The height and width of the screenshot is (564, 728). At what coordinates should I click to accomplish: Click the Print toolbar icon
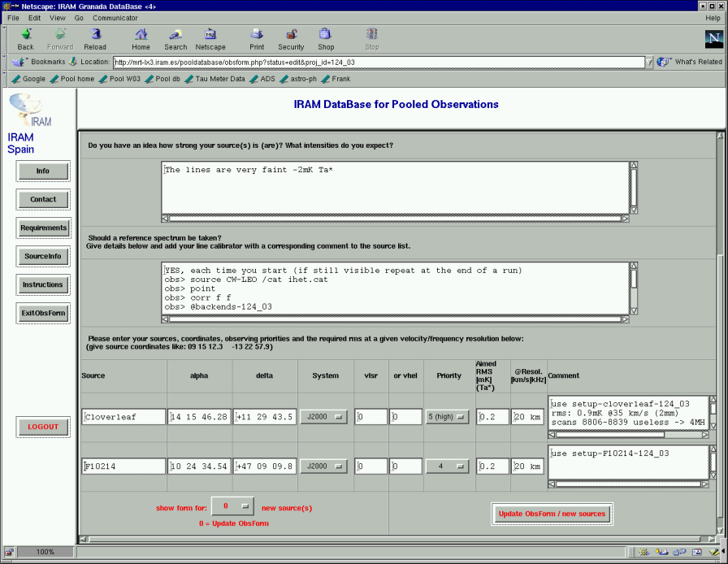257,35
